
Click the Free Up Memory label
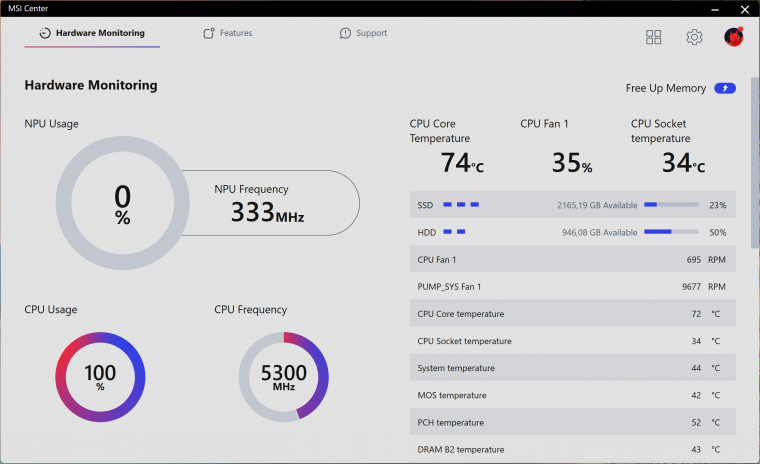[665, 88]
